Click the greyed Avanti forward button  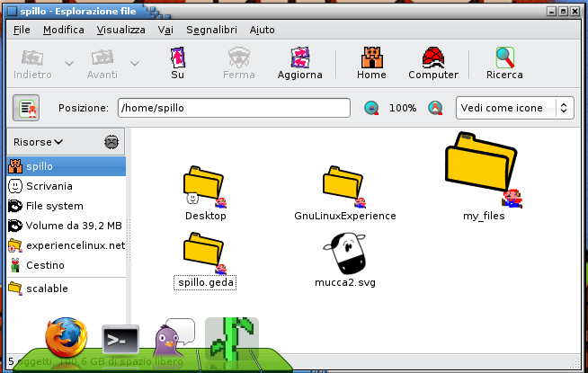(102, 63)
